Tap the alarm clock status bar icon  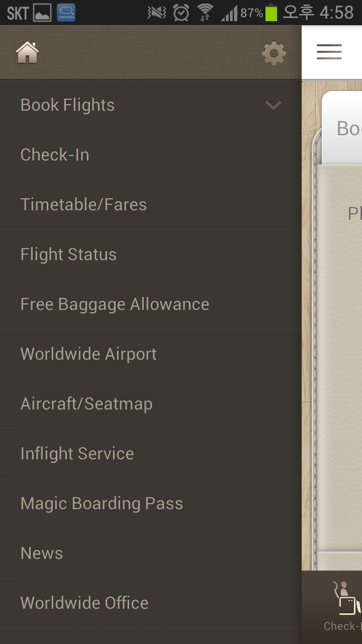tap(181, 12)
